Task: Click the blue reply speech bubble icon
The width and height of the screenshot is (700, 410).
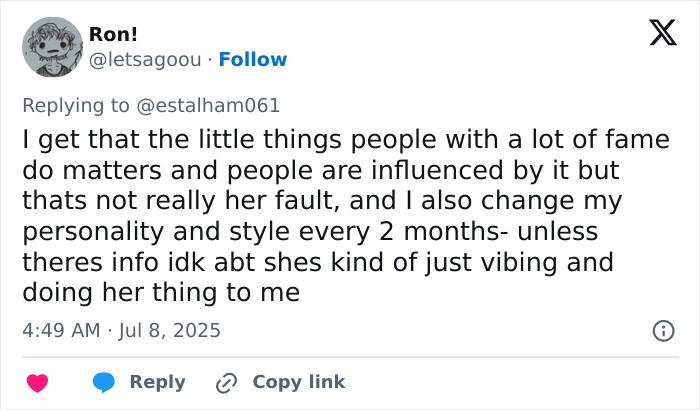Action: pyautogui.click(x=103, y=382)
